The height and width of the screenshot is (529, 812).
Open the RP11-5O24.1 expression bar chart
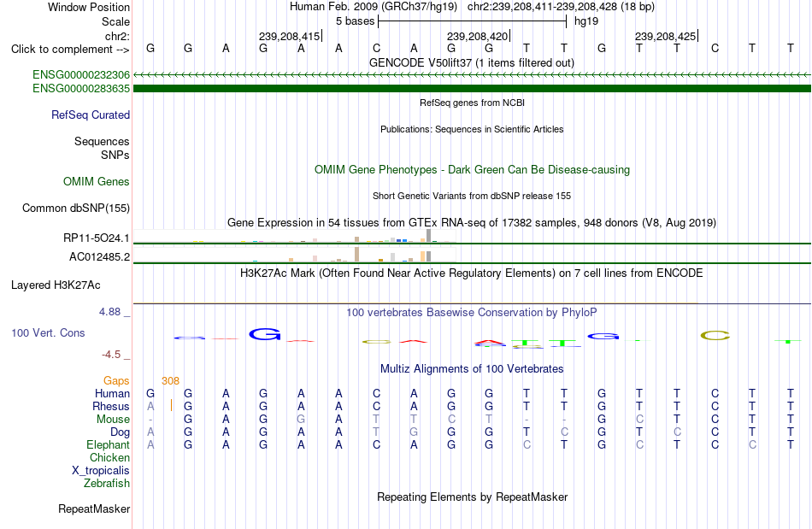pos(295,237)
